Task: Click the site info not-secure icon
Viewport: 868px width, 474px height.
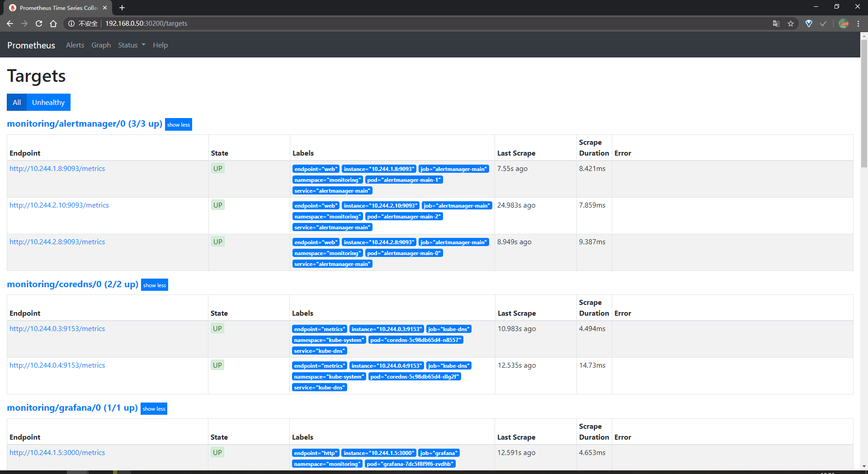Action: pyautogui.click(x=71, y=24)
